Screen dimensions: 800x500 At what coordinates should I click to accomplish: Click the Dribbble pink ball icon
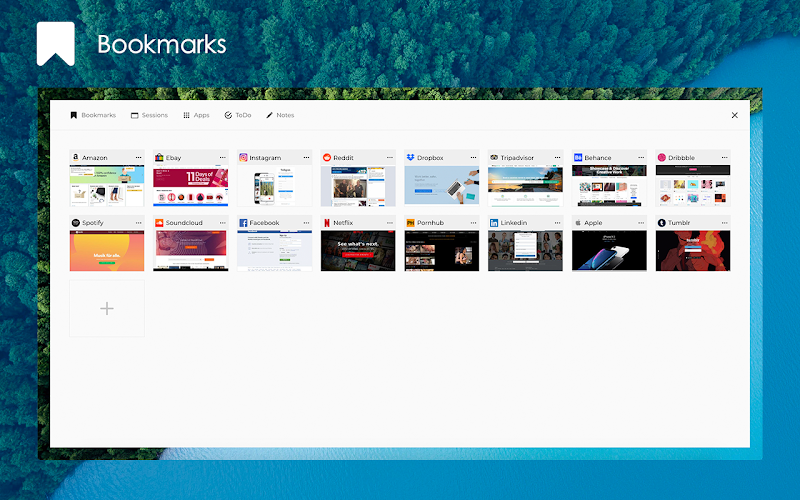click(x=662, y=158)
